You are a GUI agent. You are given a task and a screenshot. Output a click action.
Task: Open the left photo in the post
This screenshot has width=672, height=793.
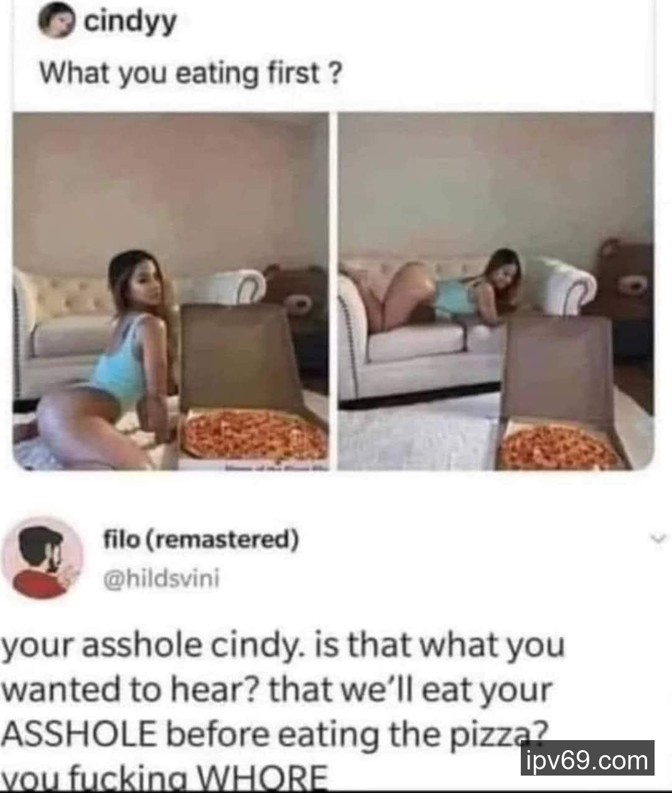(x=171, y=291)
